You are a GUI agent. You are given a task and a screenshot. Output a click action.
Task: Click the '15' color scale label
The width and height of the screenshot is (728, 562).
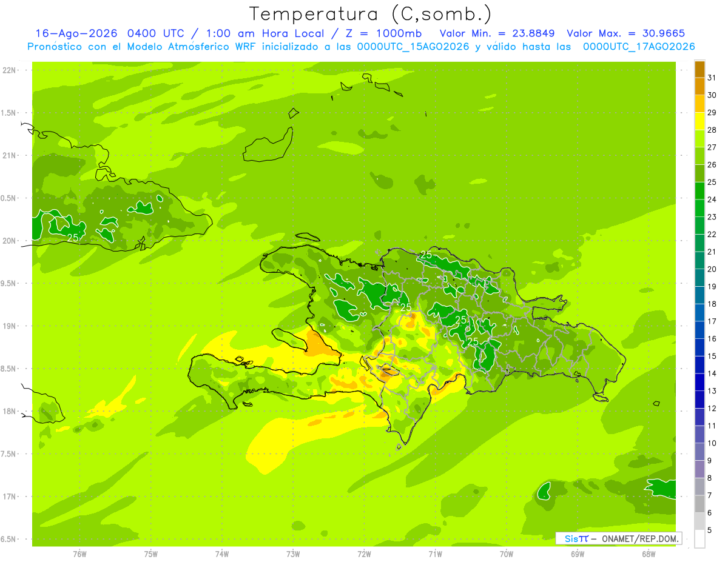click(712, 356)
